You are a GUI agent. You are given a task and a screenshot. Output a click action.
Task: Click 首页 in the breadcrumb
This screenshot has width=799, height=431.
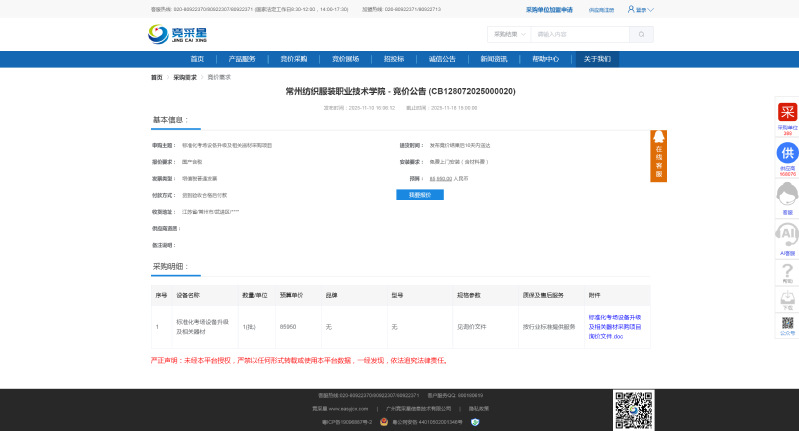pyautogui.click(x=156, y=77)
